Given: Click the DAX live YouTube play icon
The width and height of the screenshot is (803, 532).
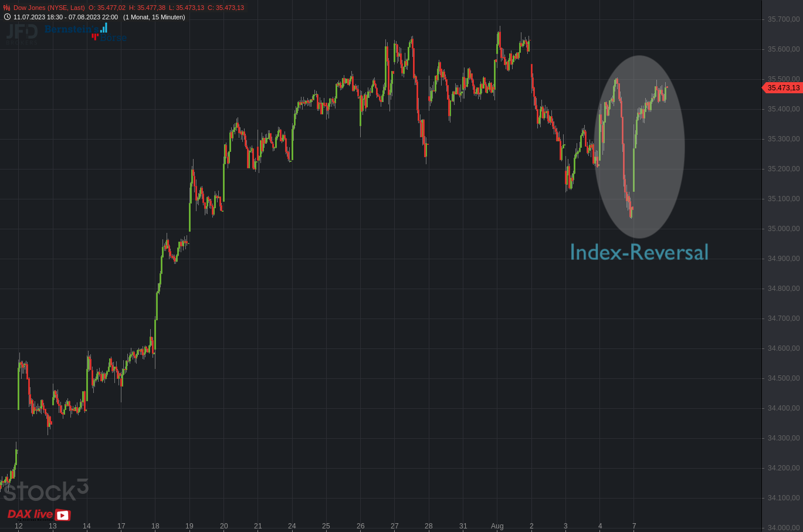Looking at the screenshot, I should (63, 515).
